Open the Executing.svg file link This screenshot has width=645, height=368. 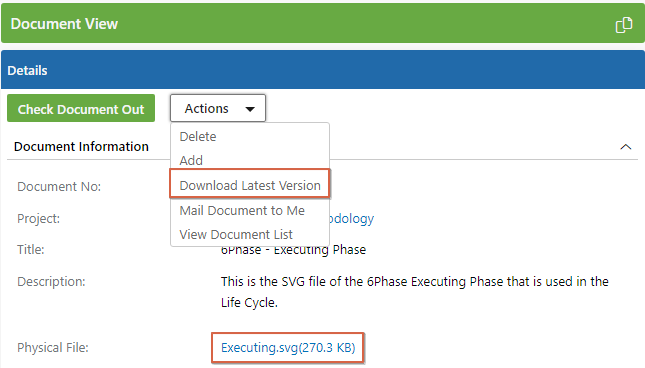point(288,348)
